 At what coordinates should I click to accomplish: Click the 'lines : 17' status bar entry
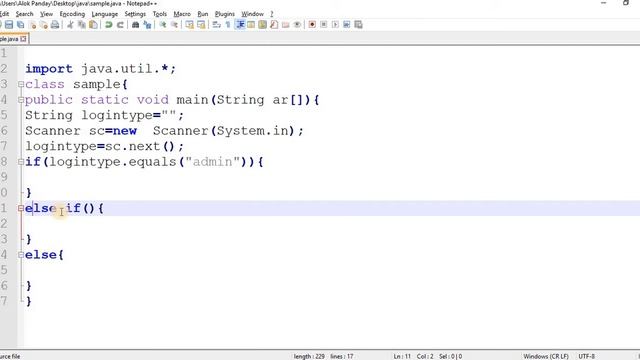(x=342, y=356)
